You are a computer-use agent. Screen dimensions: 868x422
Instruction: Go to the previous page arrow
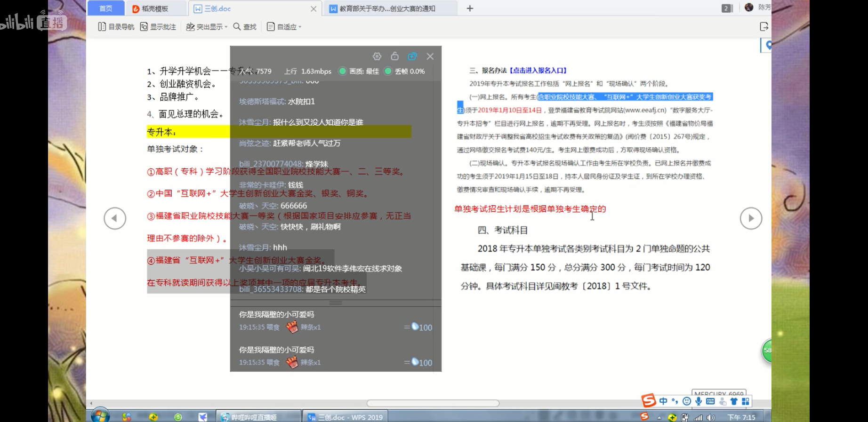click(115, 218)
